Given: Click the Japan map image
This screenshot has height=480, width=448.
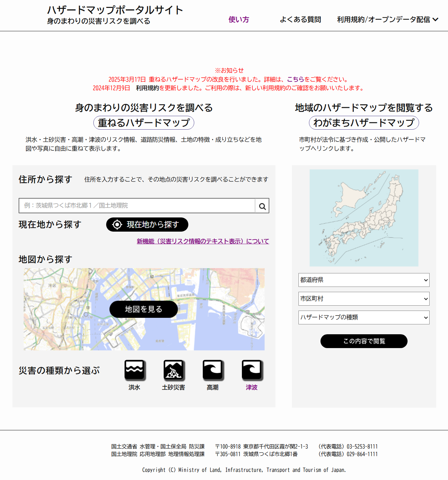Looking at the screenshot, I should [x=364, y=218].
